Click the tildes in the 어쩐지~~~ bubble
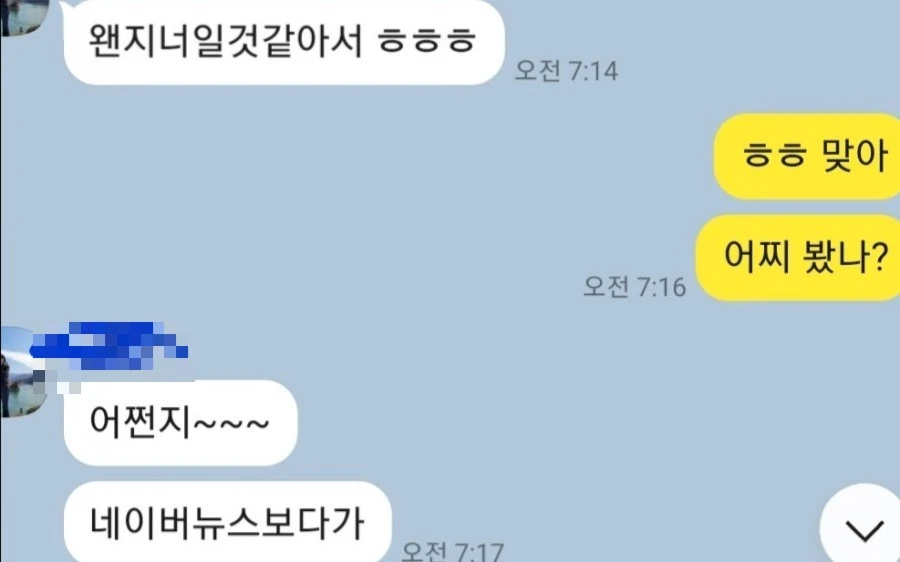 point(231,424)
